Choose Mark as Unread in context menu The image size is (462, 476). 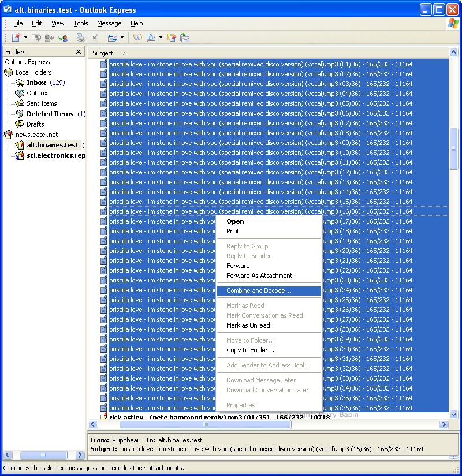click(x=269, y=325)
